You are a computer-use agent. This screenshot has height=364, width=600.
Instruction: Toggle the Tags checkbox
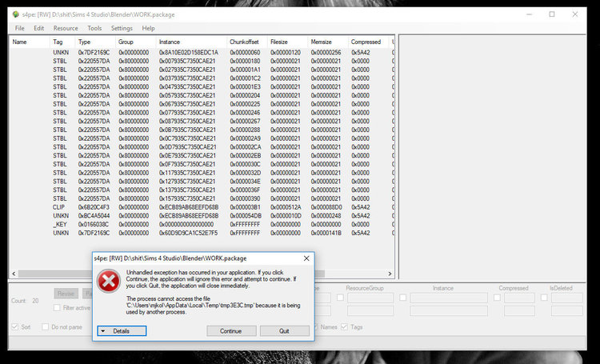[x=344, y=327]
